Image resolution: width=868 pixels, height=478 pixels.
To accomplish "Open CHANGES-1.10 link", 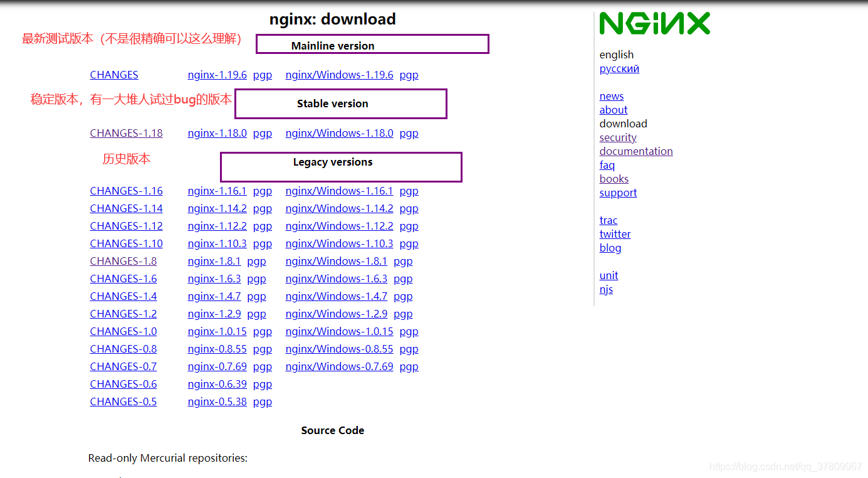I will click(x=126, y=243).
